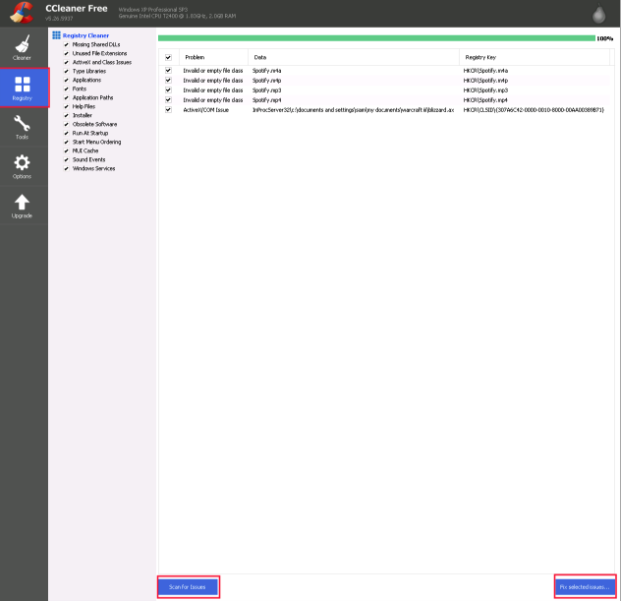The image size is (622, 601).
Task: Select the Registry Cleaner heading
Action: [86, 36]
